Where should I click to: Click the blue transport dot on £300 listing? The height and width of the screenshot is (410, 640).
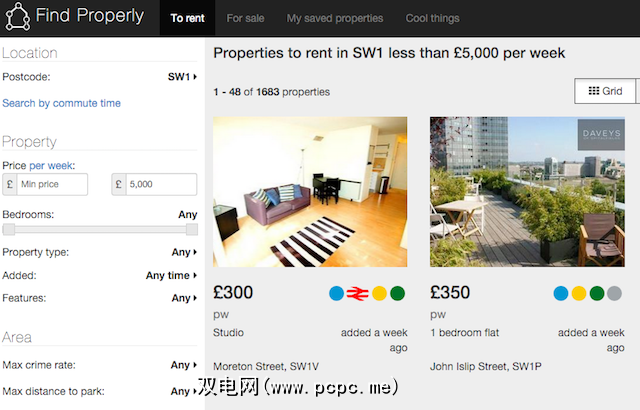point(336,293)
